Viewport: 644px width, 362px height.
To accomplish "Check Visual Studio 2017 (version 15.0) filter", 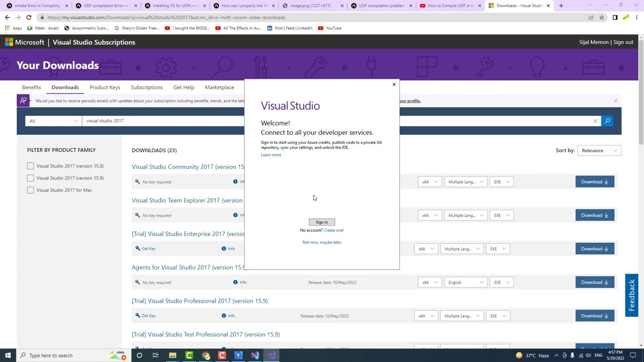I will tap(30, 166).
